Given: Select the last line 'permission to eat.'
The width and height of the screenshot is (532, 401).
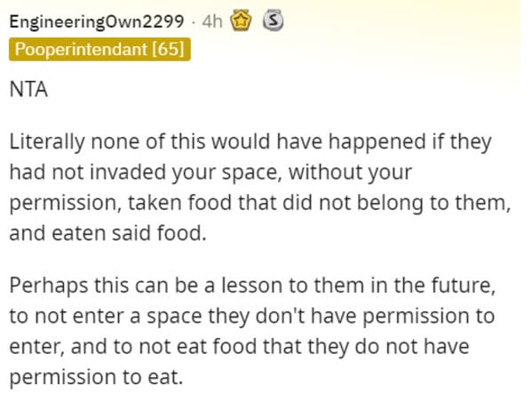Looking at the screenshot, I should point(96,378).
